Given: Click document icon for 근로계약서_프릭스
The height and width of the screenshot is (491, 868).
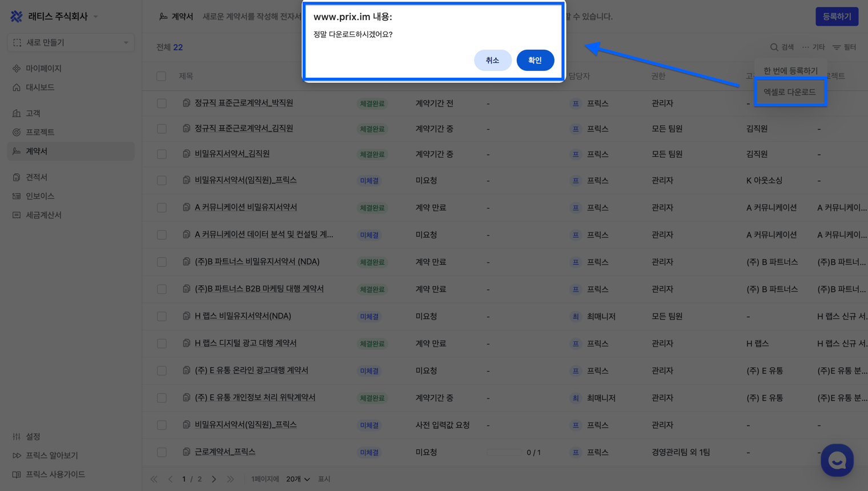Looking at the screenshot, I should [186, 452].
